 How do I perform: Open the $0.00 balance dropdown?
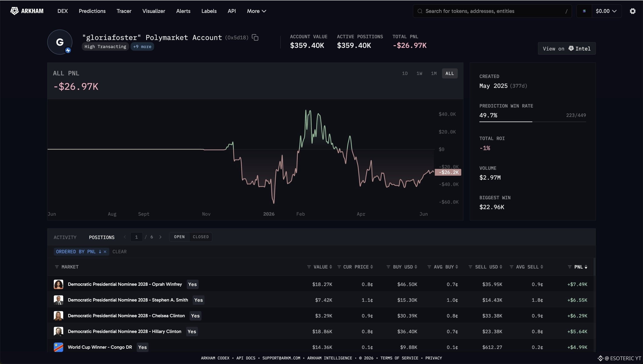coord(606,11)
